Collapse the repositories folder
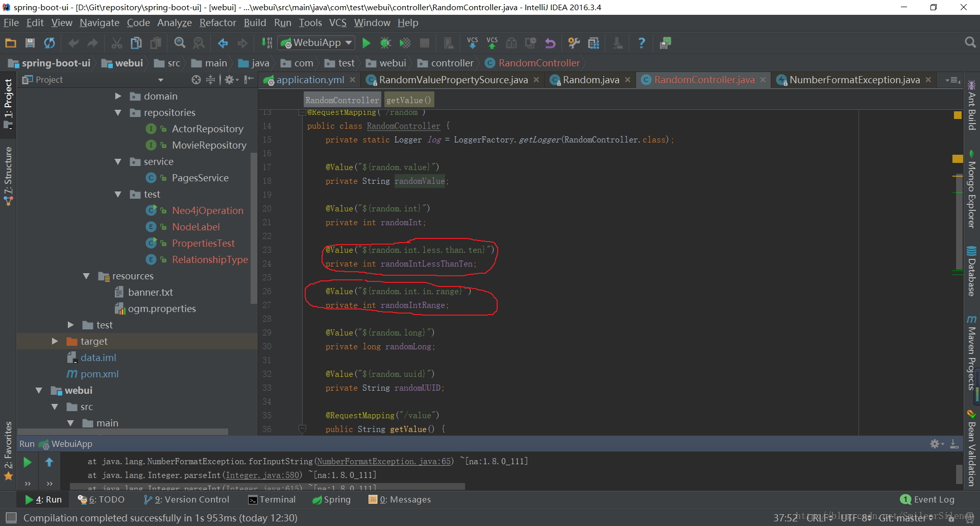The height and width of the screenshot is (526, 980). tap(118, 112)
